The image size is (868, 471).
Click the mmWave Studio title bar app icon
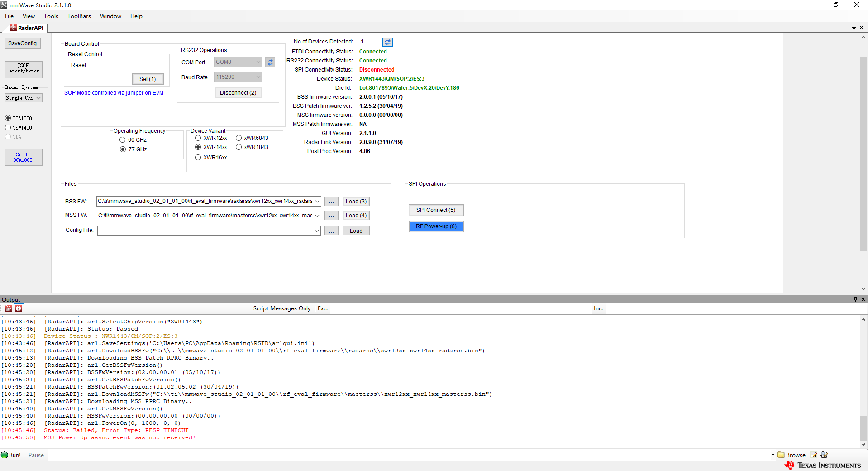point(4,5)
